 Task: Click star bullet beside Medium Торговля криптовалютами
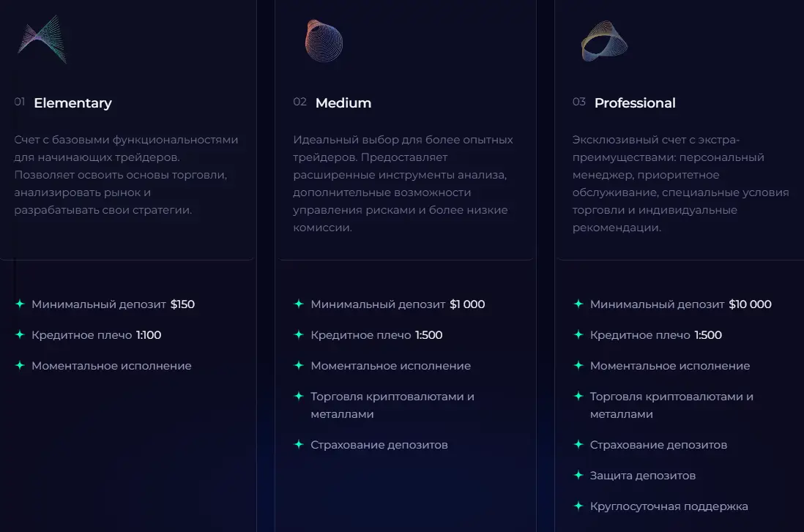(x=299, y=396)
